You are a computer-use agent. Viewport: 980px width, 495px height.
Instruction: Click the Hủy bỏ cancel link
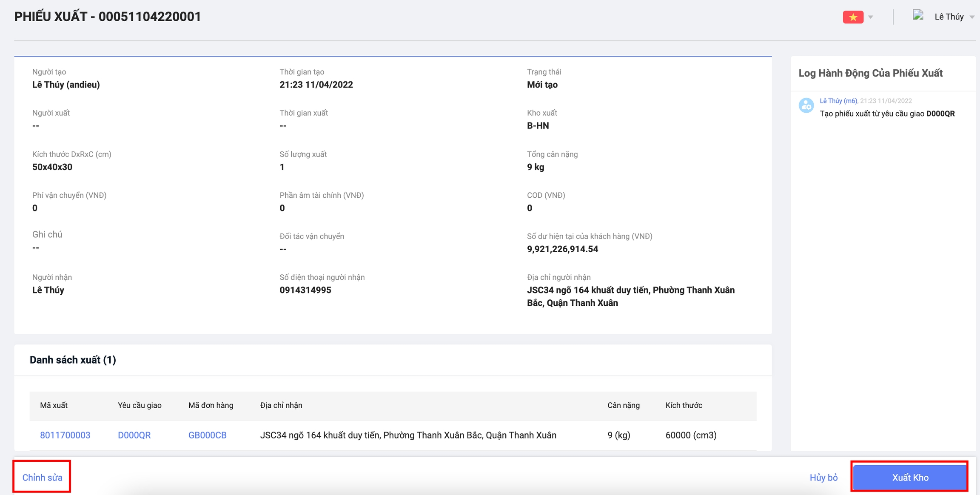coord(823,477)
